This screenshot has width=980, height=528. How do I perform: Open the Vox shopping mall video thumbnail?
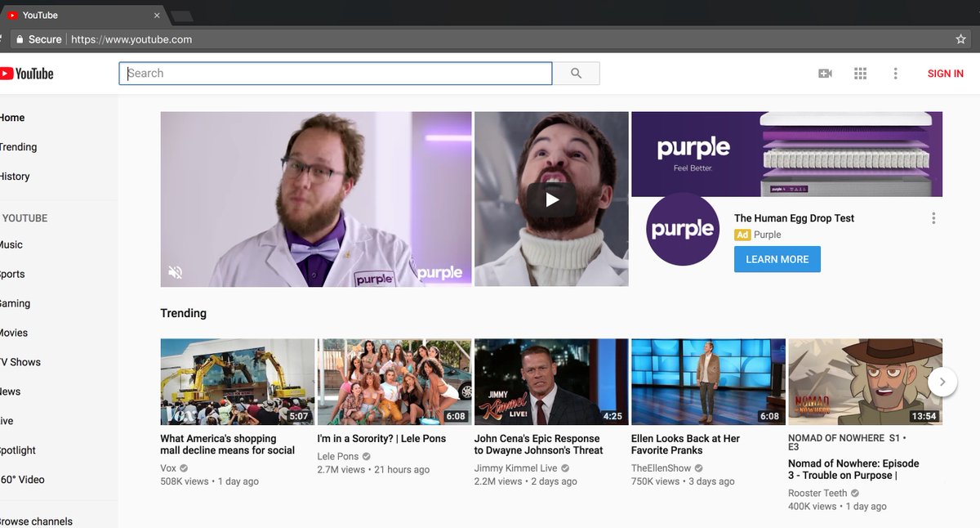tap(238, 382)
